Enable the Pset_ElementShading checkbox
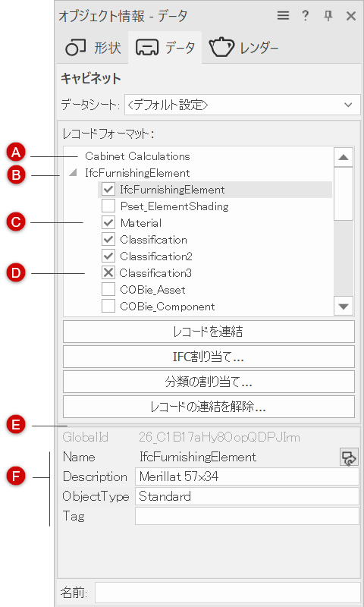Image resolution: width=364 pixels, height=607 pixels. [x=108, y=206]
